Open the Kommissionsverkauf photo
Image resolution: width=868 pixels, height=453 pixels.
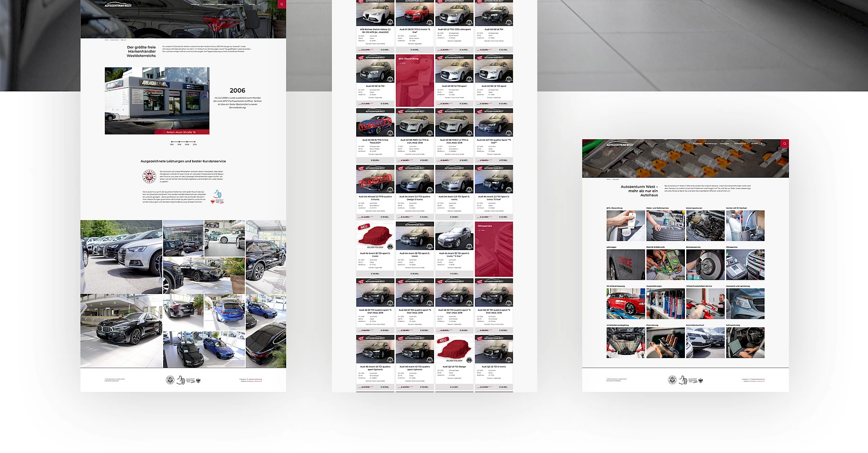pos(705,343)
